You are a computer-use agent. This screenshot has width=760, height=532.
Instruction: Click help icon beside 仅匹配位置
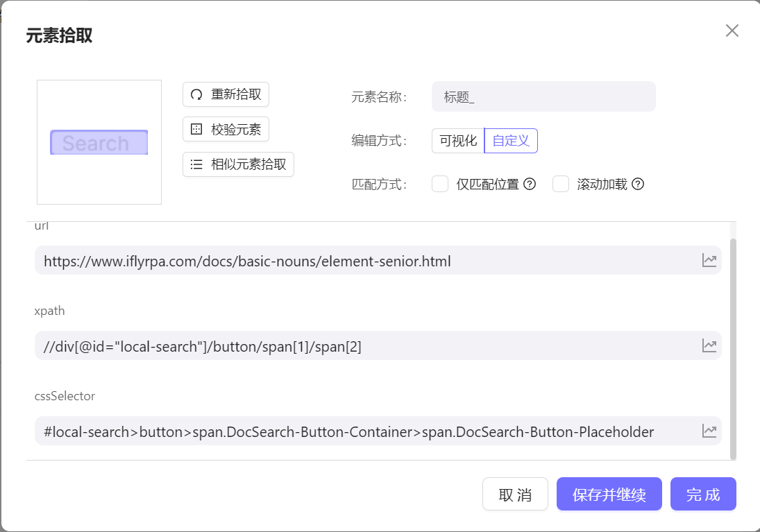530,184
